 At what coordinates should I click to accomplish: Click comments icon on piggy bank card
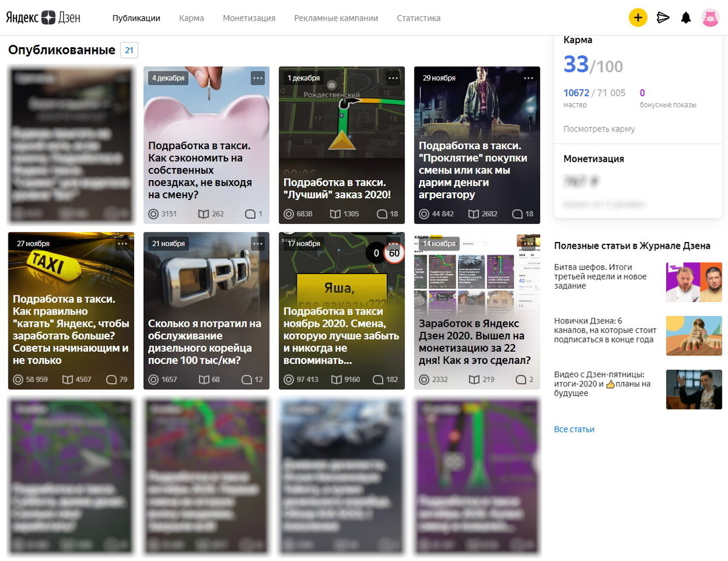tap(250, 214)
